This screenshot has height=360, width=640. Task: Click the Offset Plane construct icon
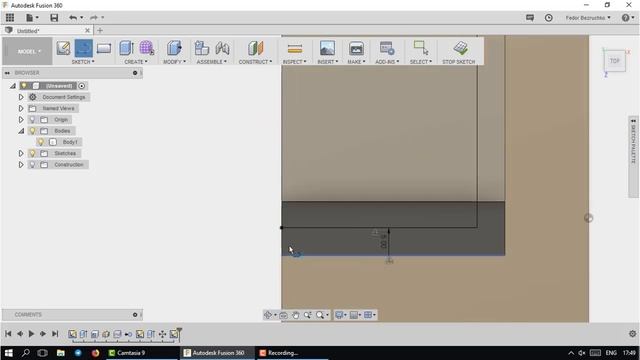[256, 48]
